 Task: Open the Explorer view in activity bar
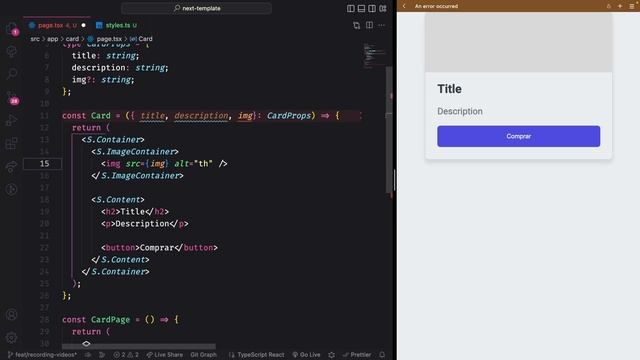click(11, 29)
